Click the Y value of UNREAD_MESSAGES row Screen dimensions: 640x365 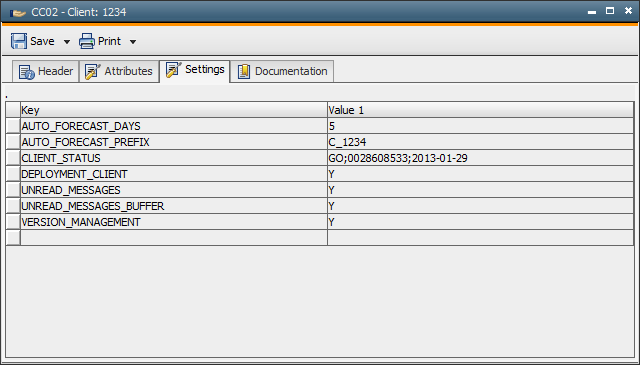[x=480, y=190]
